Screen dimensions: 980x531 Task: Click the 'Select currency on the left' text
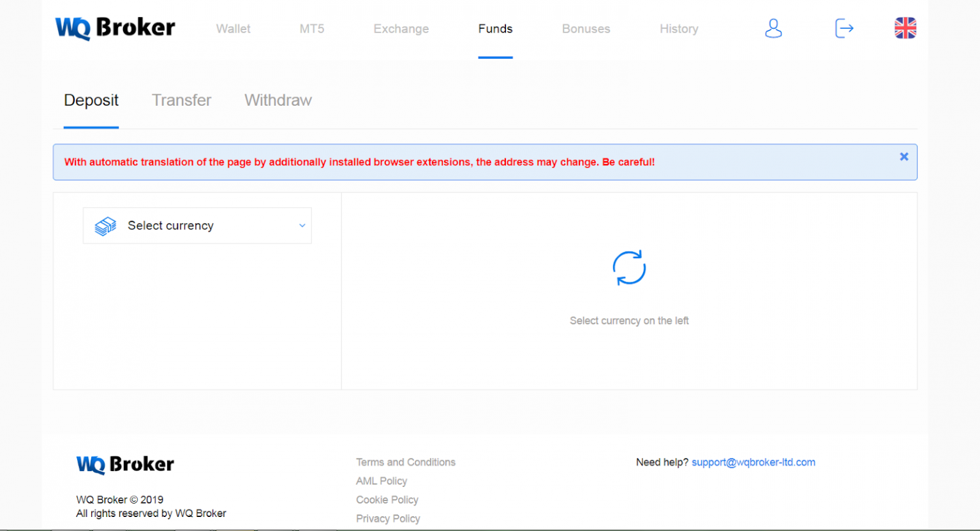coord(629,321)
